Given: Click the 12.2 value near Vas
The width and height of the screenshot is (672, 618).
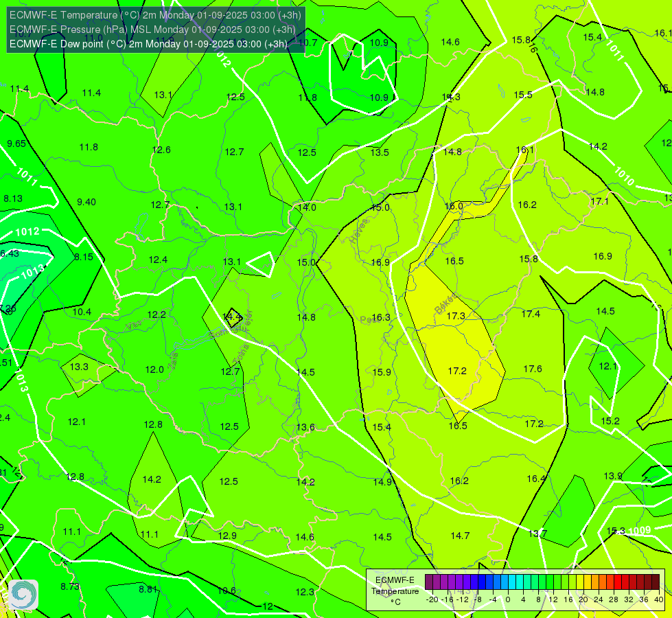Looking at the screenshot, I should (x=156, y=314).
